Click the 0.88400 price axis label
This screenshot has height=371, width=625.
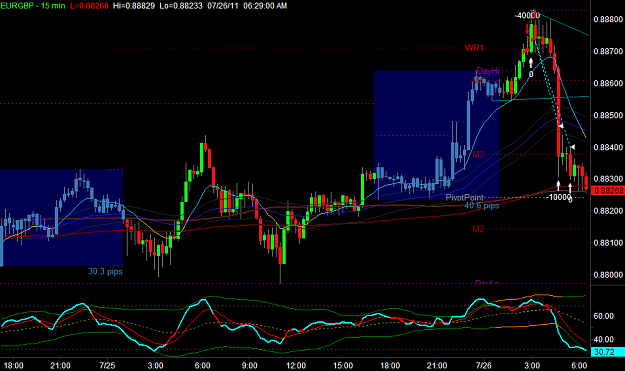pos(608,147)
